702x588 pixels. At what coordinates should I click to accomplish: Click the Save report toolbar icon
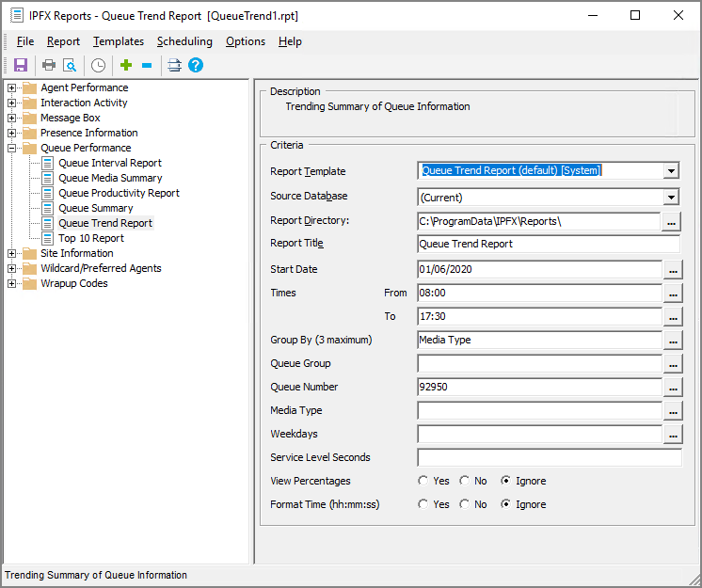coord(21,65)
